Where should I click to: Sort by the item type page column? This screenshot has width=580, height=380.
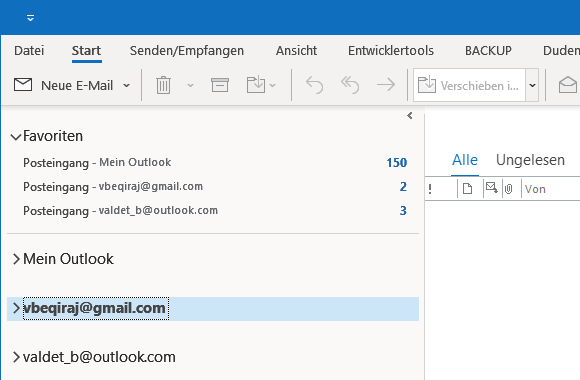(x=468, y=189)
